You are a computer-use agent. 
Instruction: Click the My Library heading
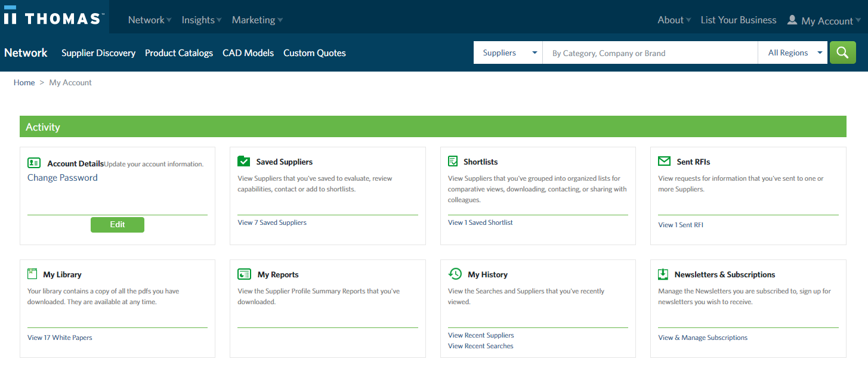tap(62, 274)
